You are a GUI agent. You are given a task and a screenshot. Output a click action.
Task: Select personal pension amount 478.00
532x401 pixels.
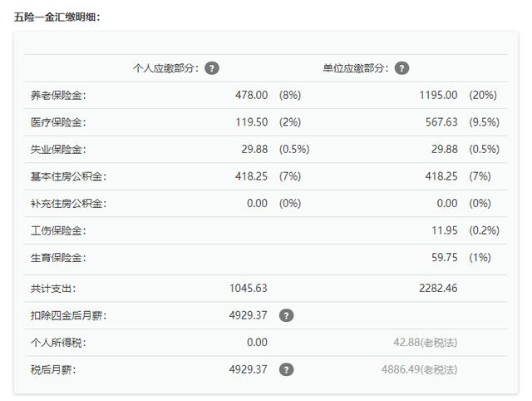[251, 95]
